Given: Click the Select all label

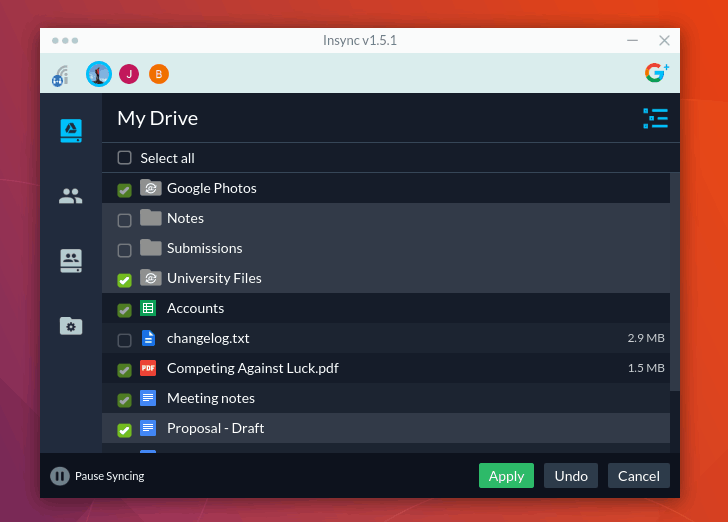Looking at the screenshot, I should tap(168, 158).
